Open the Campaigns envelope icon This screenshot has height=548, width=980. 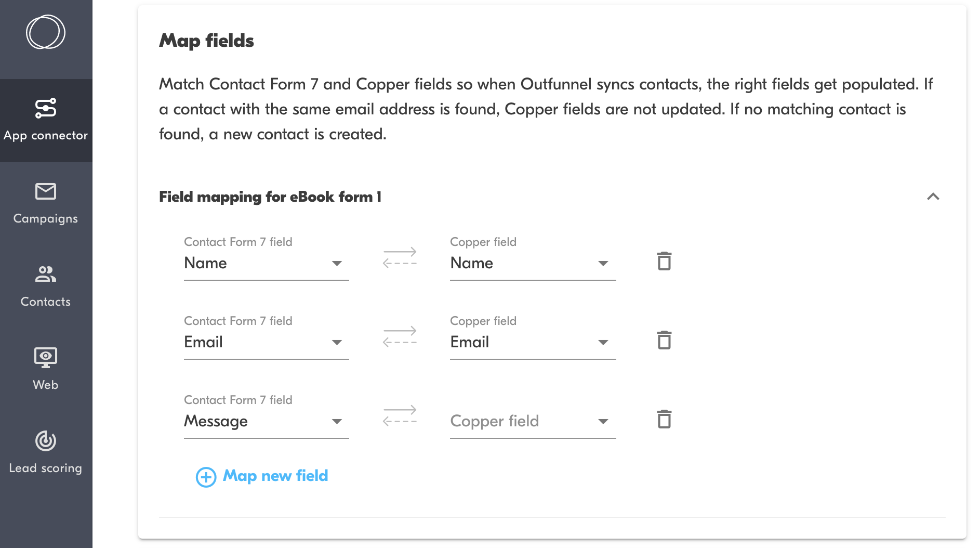(x=46, y=191)
